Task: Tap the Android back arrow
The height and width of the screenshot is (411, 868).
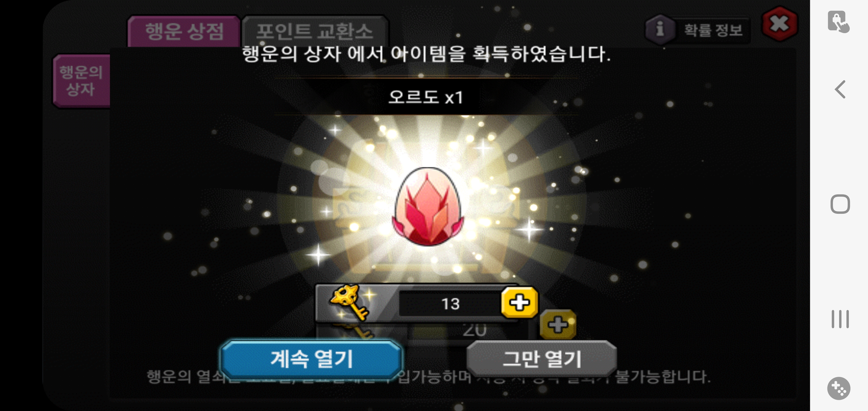Action: tap(840, 89)
